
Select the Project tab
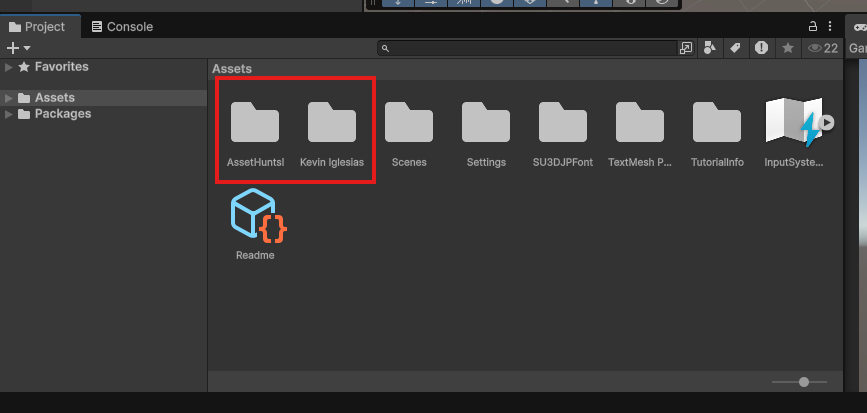(37, 27)
